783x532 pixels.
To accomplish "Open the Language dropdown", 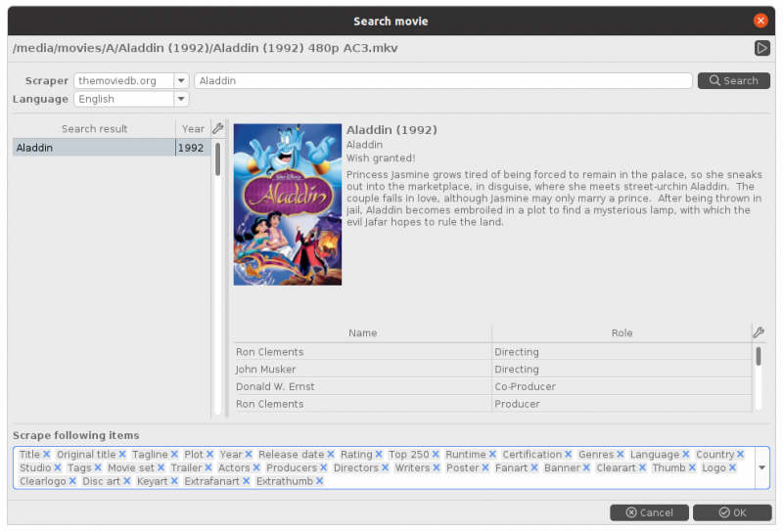I will click(131, 99).
